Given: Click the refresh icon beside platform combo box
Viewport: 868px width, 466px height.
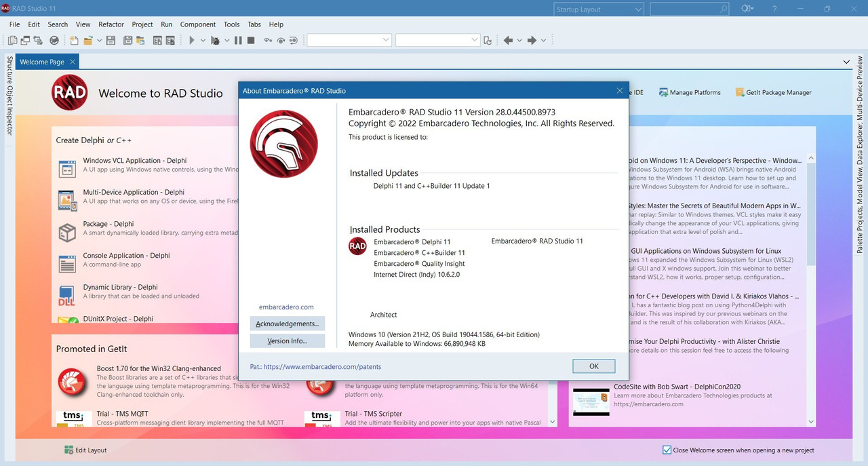Looking at the screenshot, I should (488, 41).
